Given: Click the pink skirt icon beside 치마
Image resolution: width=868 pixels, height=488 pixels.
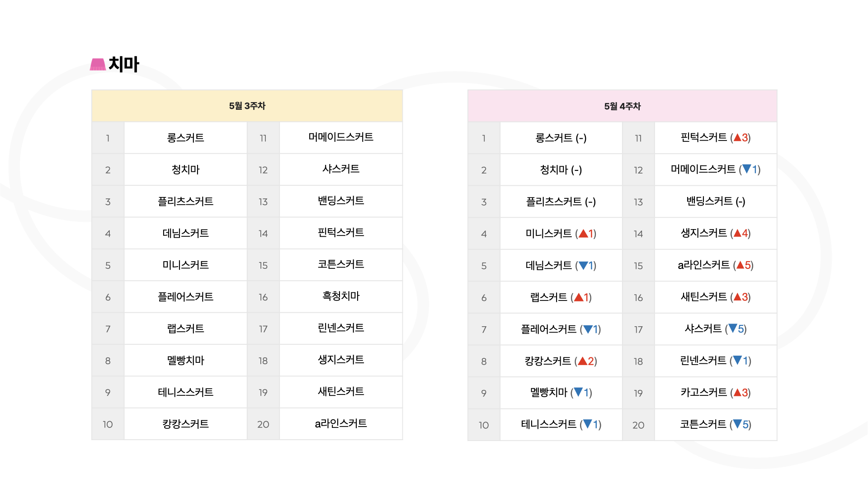Looking at the screenshot, I should pyautogui.click(x=98, y=65).
